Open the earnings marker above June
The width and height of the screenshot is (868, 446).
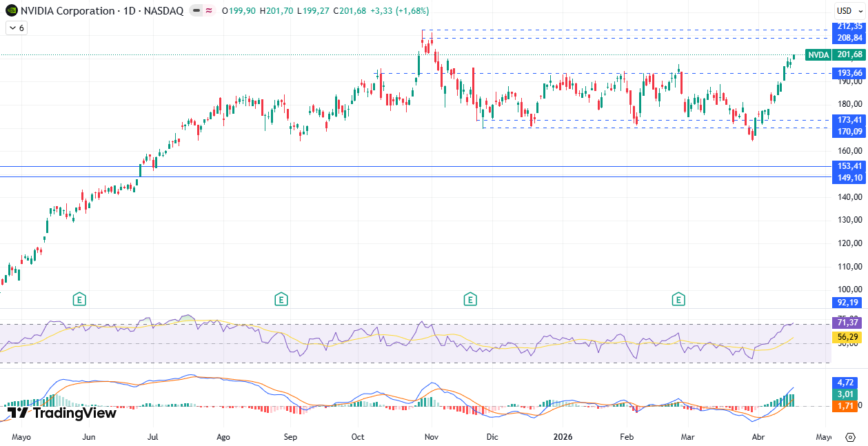click(81, 299)
